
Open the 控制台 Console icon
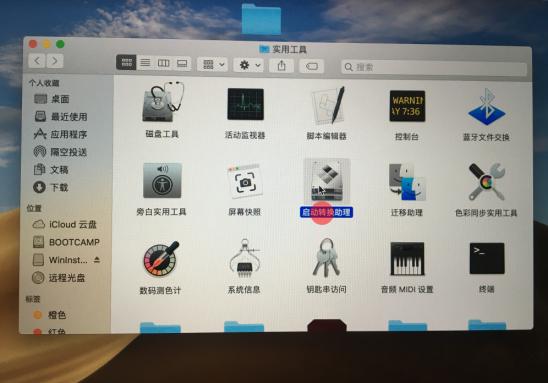[x=407, y=106]
